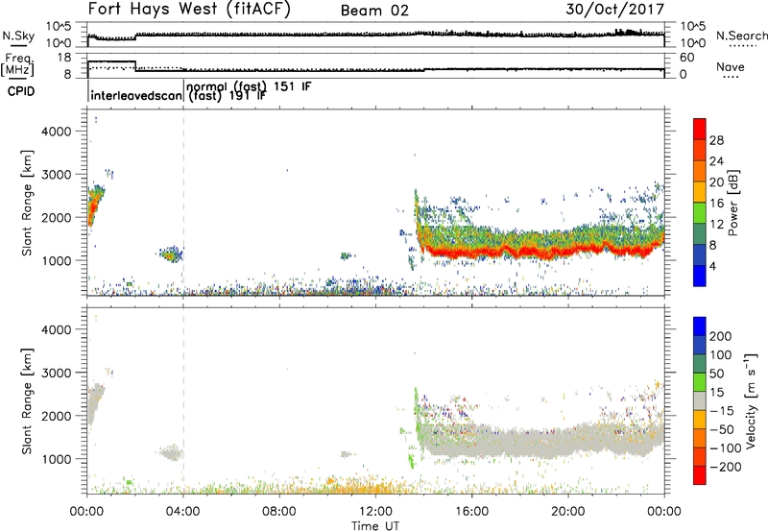Click the title "Fort Hays West (fitACF)"
This screenshot has height=532, width=768.
[189, 10]
